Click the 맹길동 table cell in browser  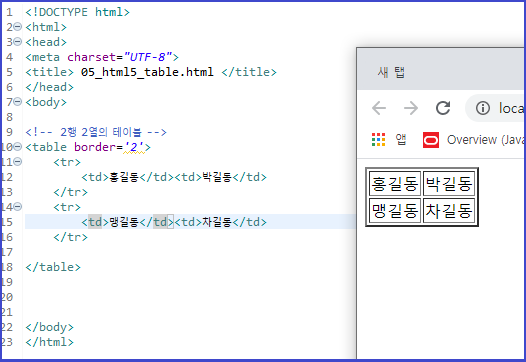[x=395, y=210]
